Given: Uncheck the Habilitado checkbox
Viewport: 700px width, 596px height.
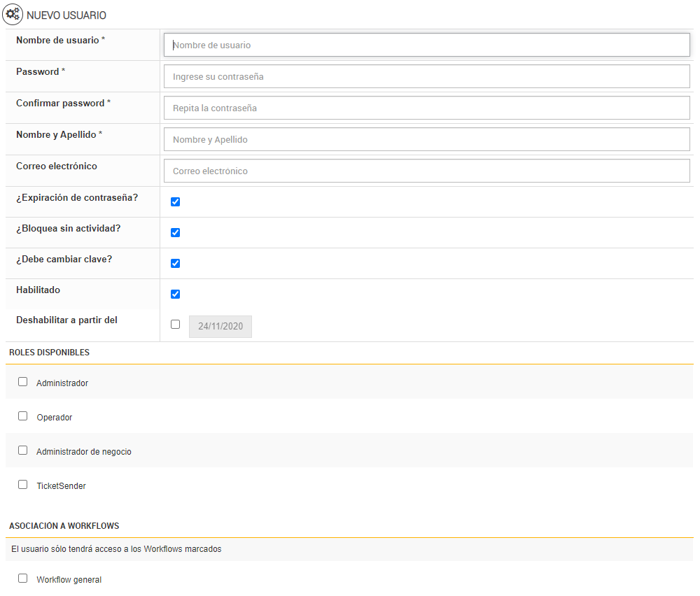Looking at the screenshot, I should point(175,294).
